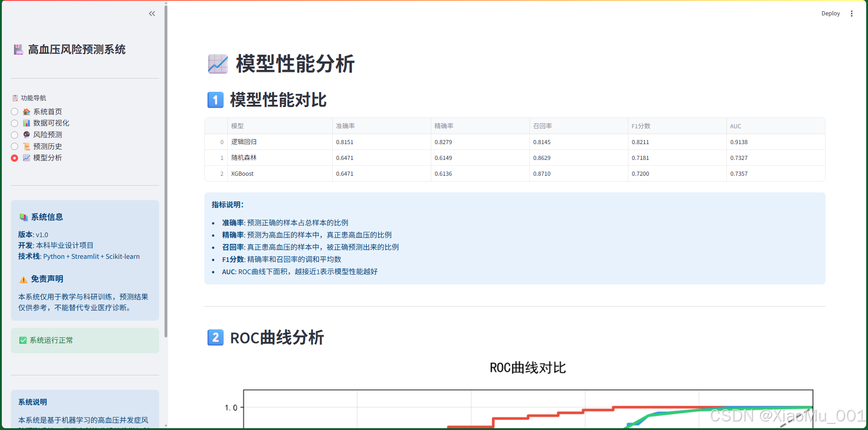Click the scroll icon beside 预测历史

pos(27,146)
